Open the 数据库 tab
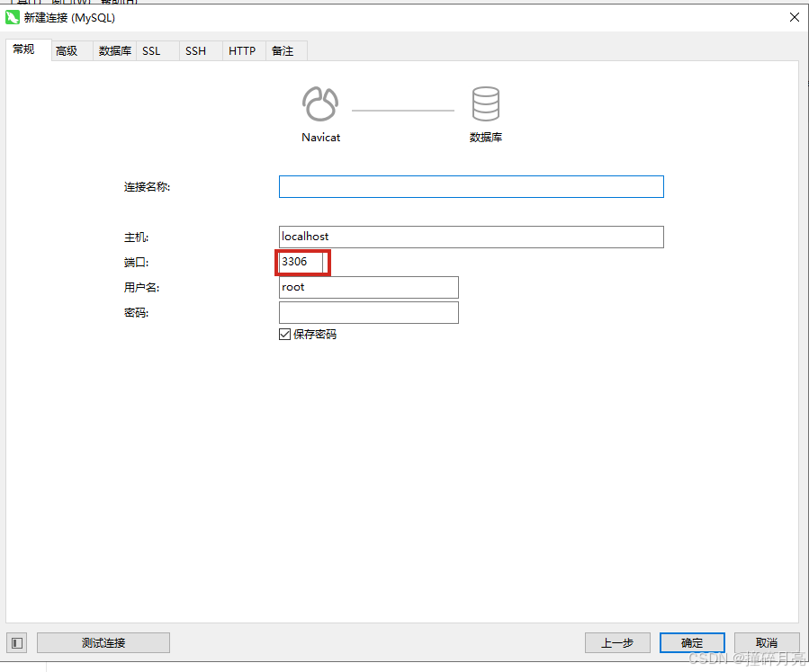Viewport: 809px width, 672px height. tap(114, 50)
